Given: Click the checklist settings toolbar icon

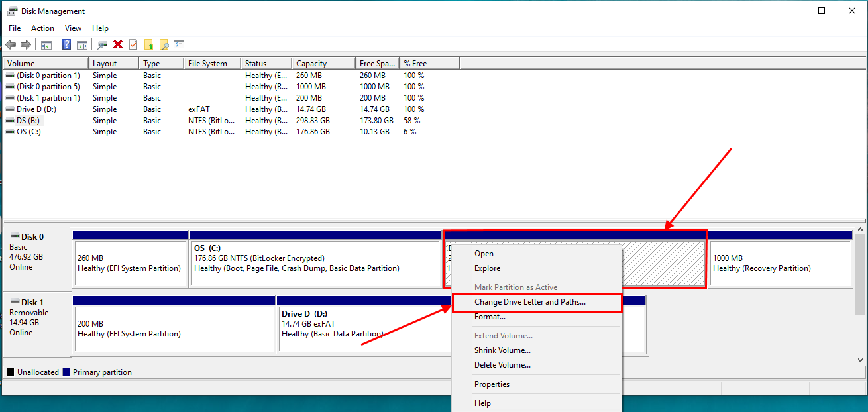Looking at the screenshot, I should pyautogui.click(x=179, y=44).
